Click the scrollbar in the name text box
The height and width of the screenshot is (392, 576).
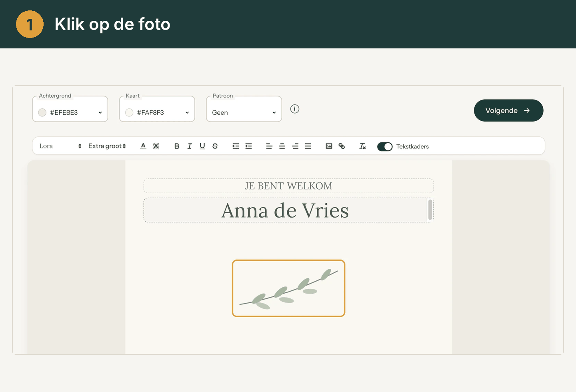430,210
